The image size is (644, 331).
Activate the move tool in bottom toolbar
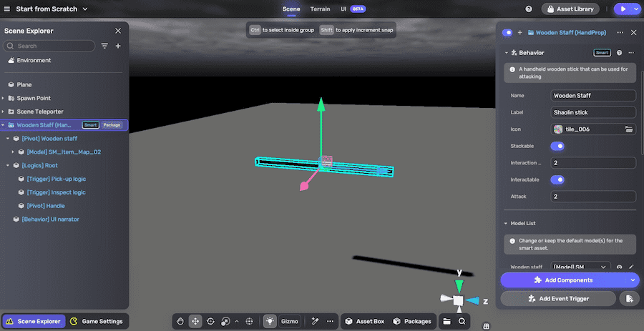[195, 322]
